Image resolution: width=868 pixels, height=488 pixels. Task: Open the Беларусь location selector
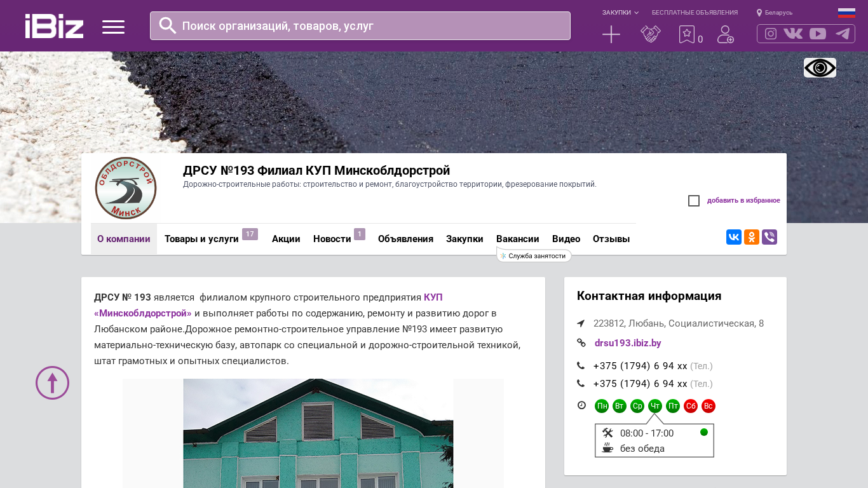pyautogui.click(x=775, y=13)
